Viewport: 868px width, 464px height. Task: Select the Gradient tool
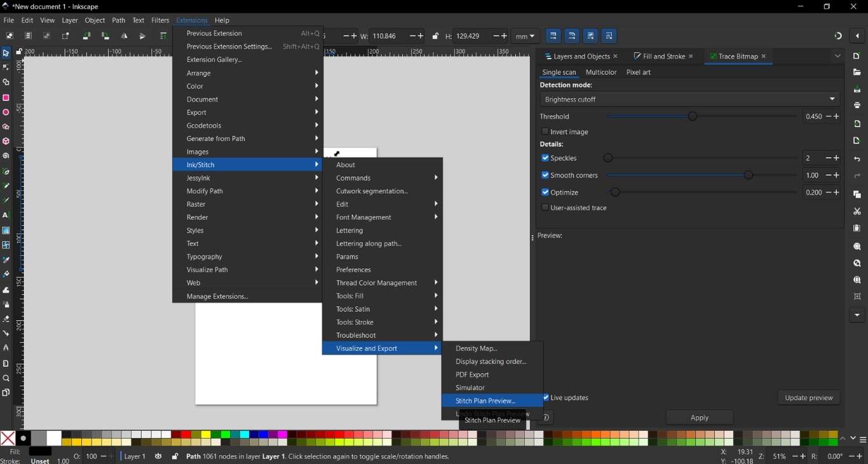pos(6,231)
